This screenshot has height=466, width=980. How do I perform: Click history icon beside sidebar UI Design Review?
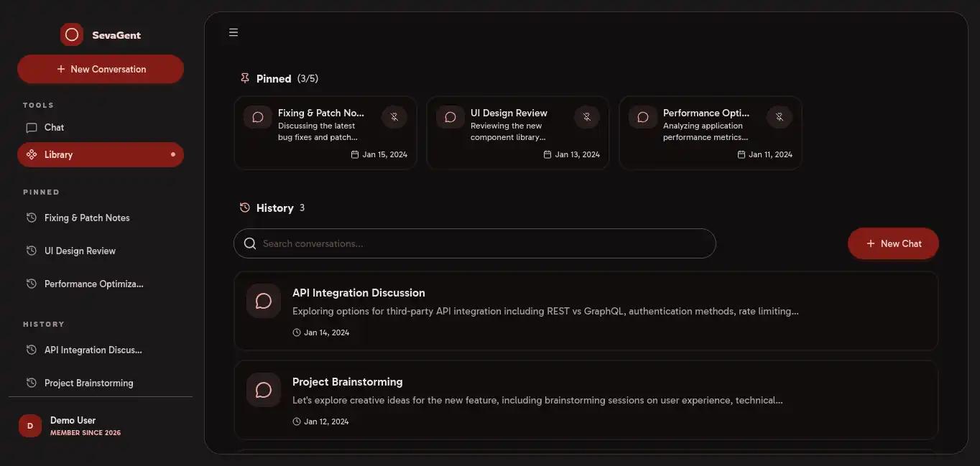pos(32,251)
